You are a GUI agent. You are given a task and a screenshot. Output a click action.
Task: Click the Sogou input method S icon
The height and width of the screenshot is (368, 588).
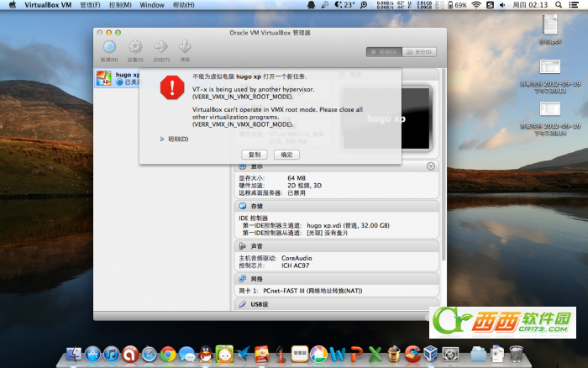click(x=490, y=5)
